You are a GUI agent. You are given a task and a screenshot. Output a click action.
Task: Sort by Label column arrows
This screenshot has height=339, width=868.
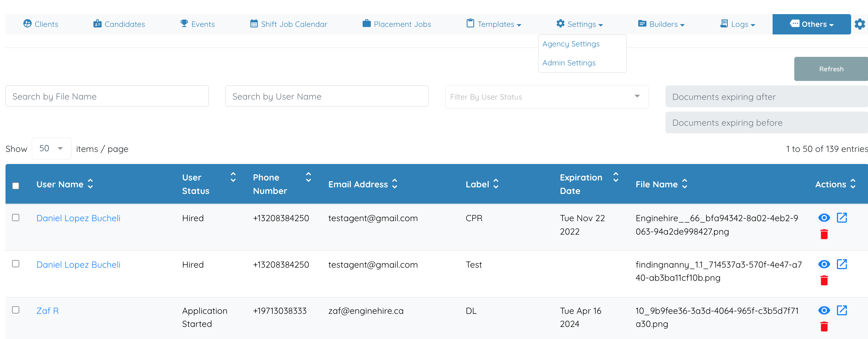click(x=496, y=184)
